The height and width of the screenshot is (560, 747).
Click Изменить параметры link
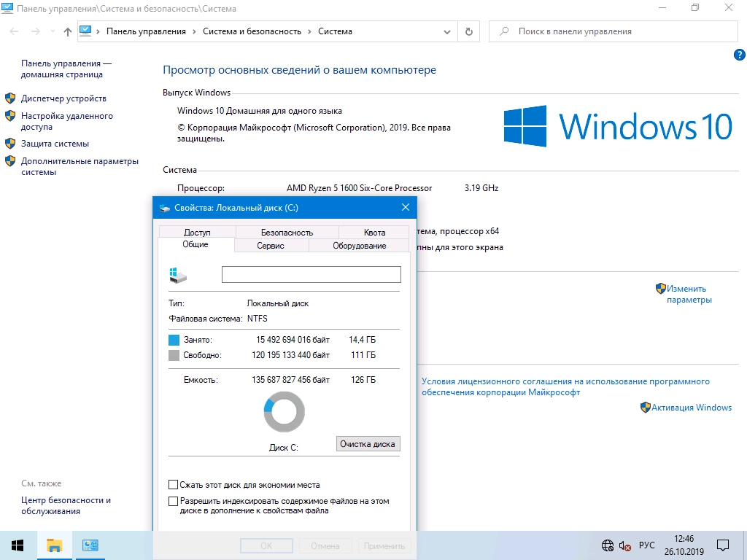pos(689,295)
